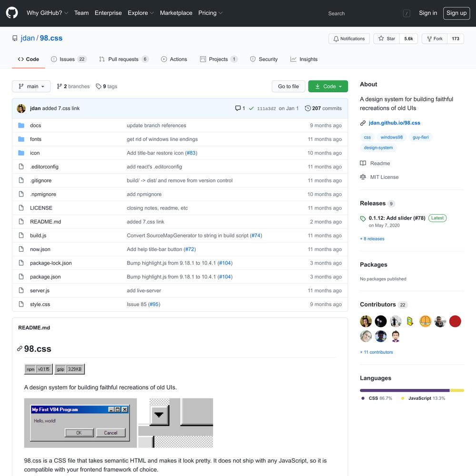476x476 pixels.
Task: Click Sign in
Action: click(x=428, y=13)
